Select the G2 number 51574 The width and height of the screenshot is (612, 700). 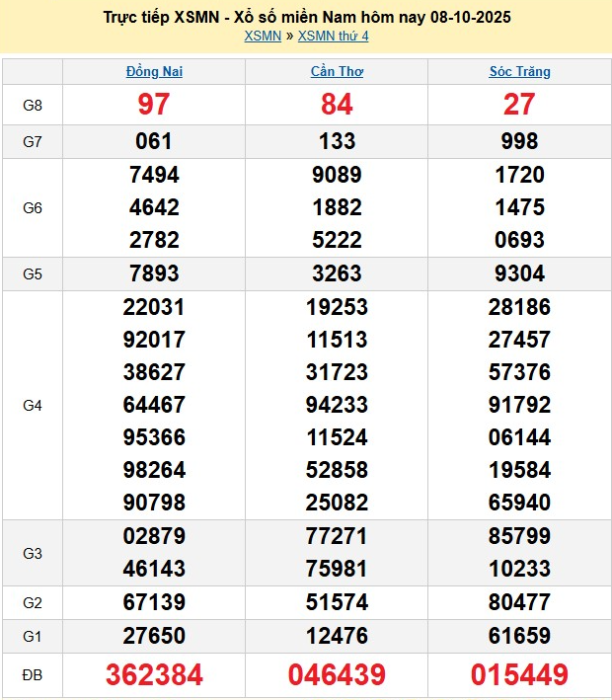point(337,601)
